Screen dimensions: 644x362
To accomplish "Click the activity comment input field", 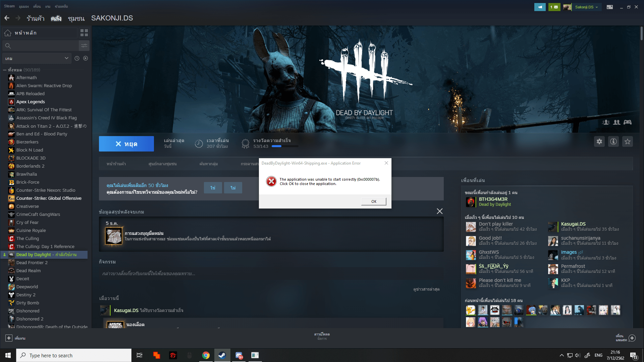I will point(271,274).
